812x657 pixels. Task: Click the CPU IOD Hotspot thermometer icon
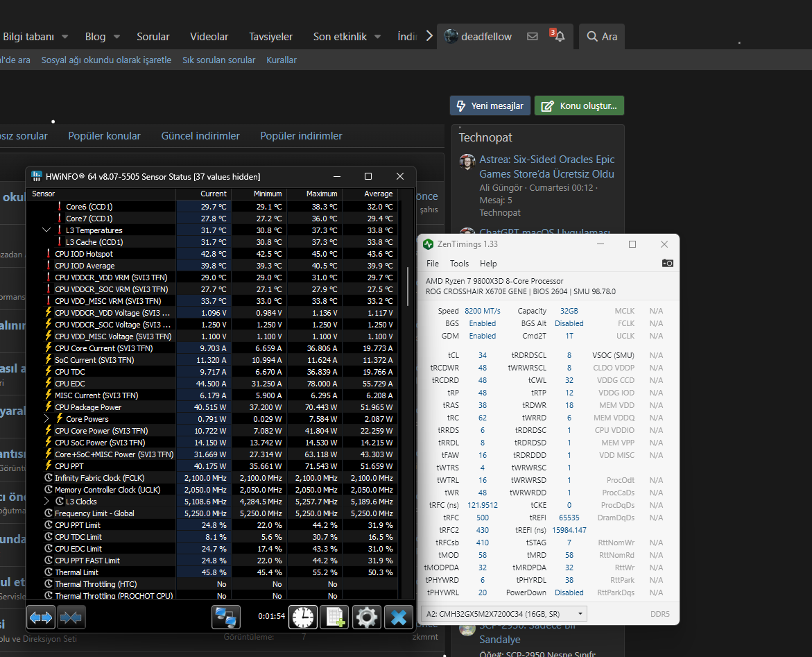coord(49,253)
